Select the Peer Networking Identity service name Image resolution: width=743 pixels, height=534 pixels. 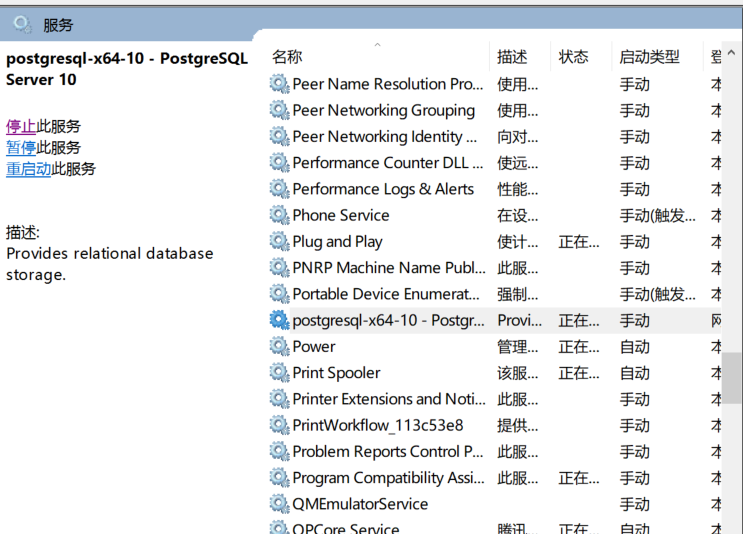pos(385,137)
